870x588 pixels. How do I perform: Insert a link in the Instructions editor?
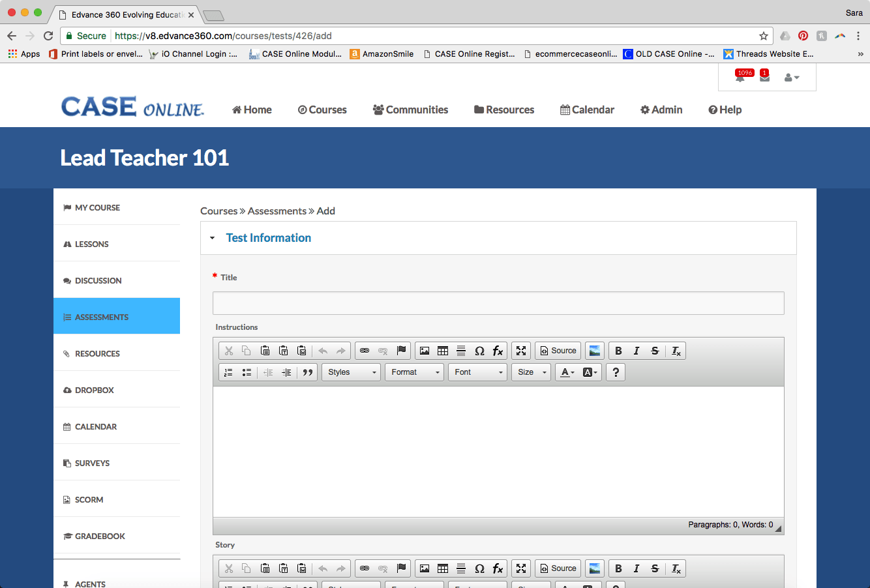(365, 351)
